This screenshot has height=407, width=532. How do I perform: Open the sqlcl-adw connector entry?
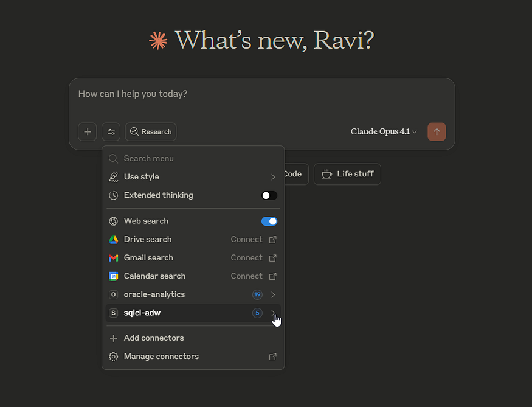tap(193, 313)
